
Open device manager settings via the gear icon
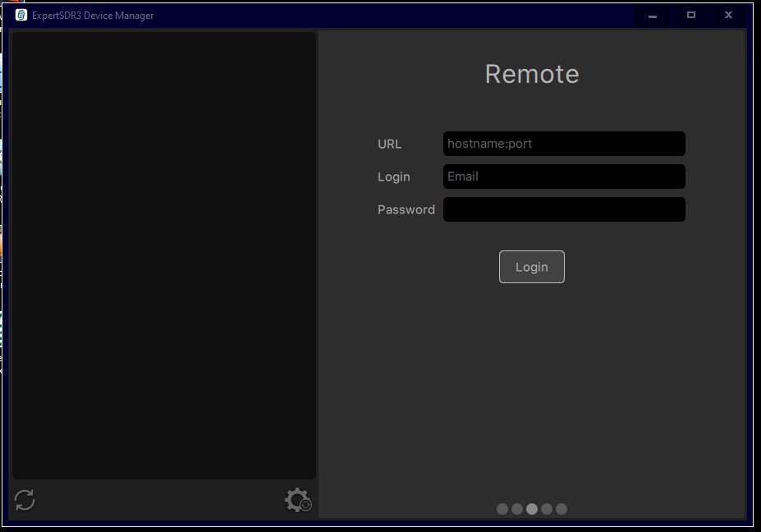point(296,499)
